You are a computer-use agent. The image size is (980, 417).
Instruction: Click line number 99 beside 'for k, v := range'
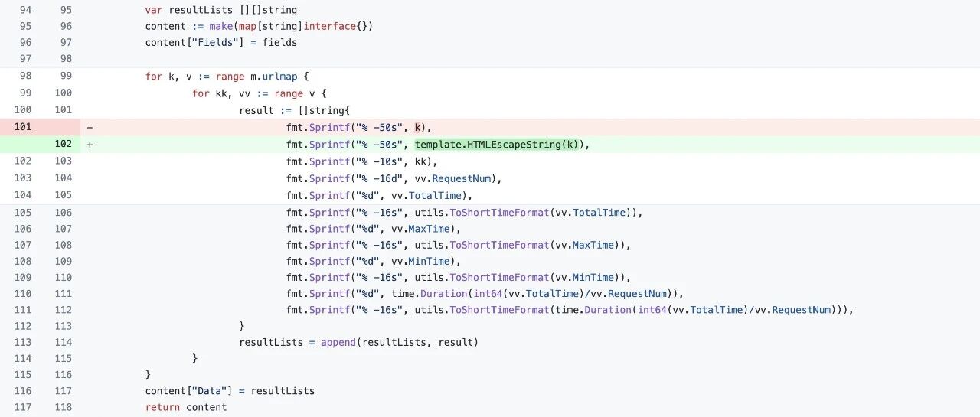65,77
